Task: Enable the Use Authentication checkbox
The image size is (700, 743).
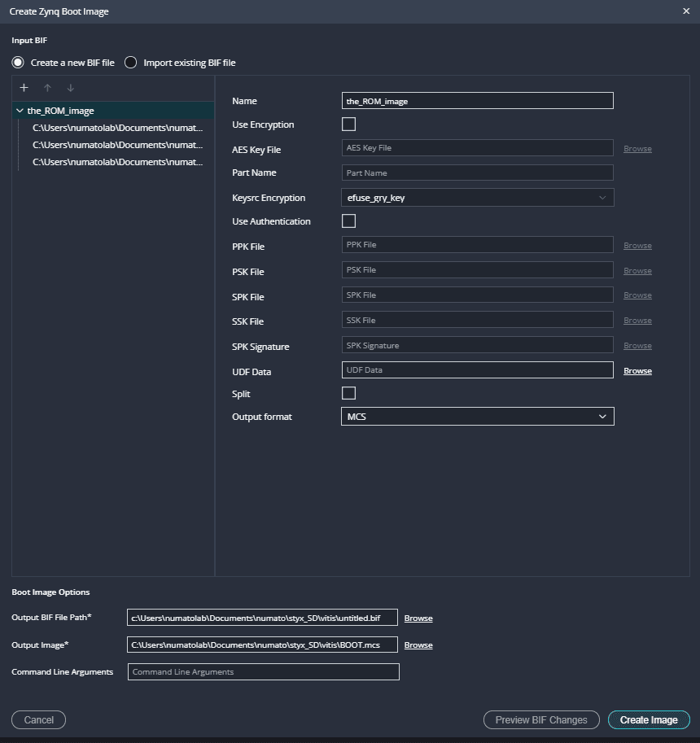Action: coord(348,221)
